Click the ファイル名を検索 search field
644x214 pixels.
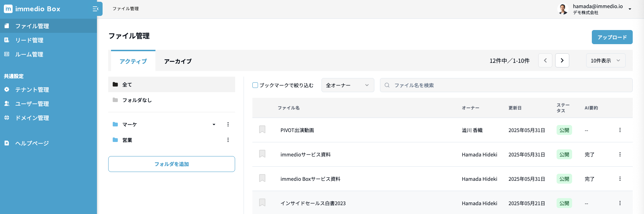point(506,85)
